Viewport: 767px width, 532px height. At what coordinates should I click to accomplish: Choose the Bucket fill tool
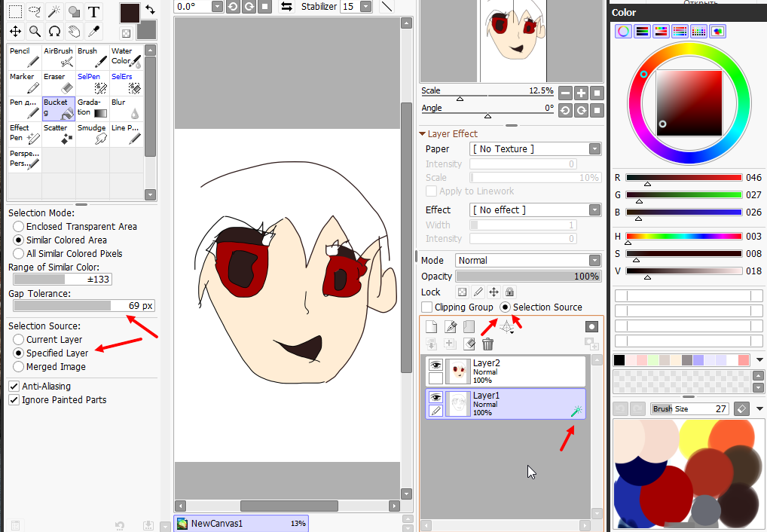[x=59, y=109]
